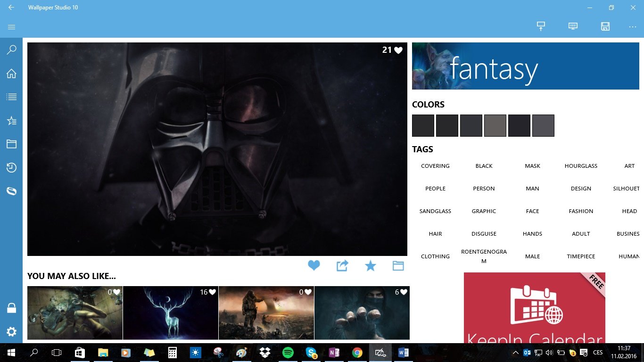
Task: Open the HEAD tag
Action: [x=629, y=211]
